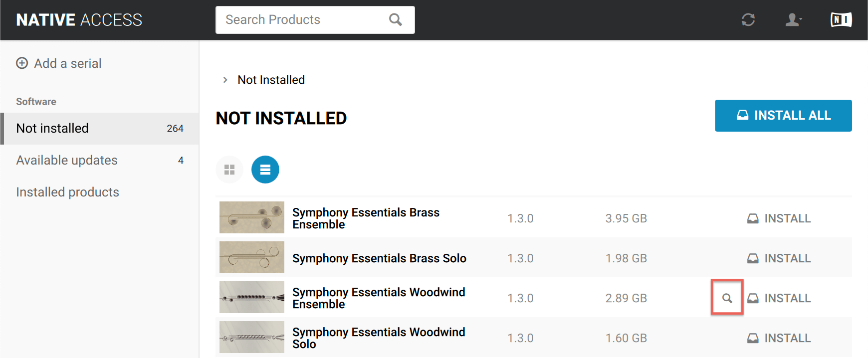
Task: Click the plus icon beside Add a serial
Action: point(22,63)
